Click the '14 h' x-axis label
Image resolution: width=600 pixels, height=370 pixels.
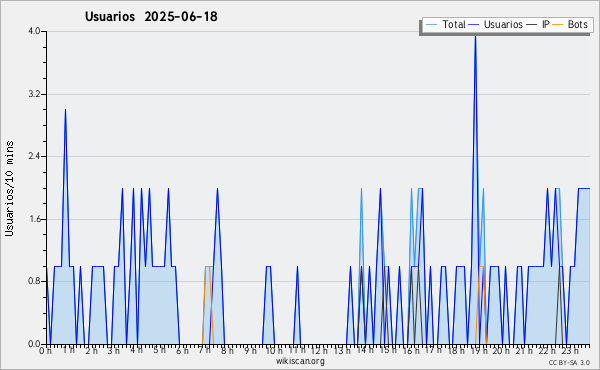click(x=364, y=350)
